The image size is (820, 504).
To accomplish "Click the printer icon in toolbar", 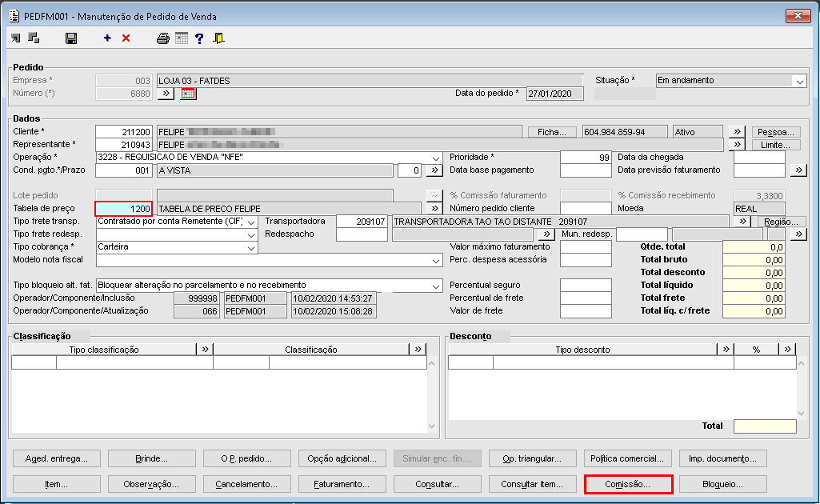I will pos(163,38).
